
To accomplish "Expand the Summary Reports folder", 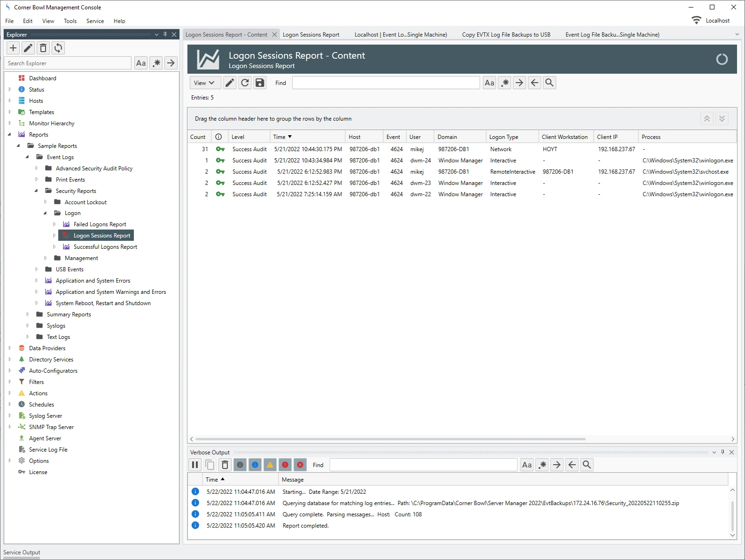I will tap(28, 315).
